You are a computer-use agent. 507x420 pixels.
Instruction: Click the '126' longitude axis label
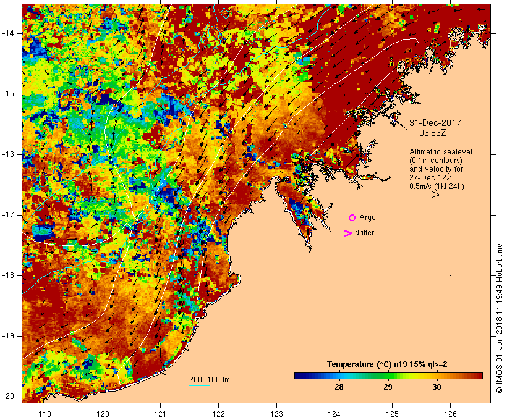(x=450, y=414)
